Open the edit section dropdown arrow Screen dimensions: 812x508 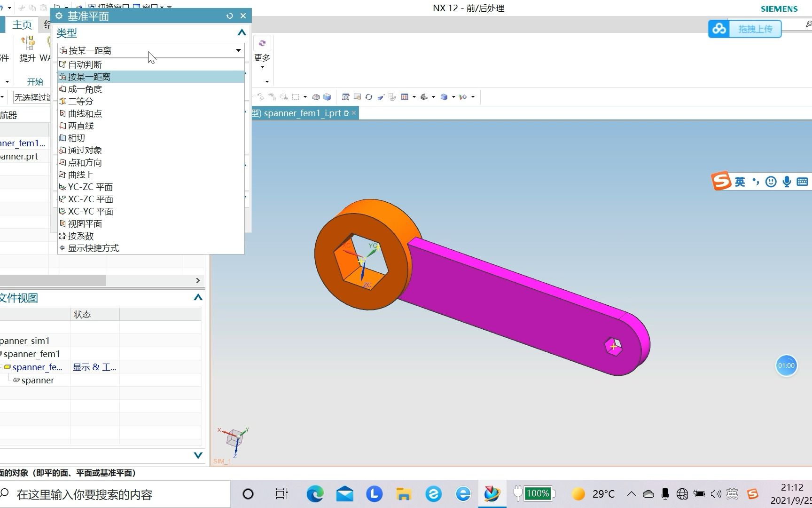(473, 97)
